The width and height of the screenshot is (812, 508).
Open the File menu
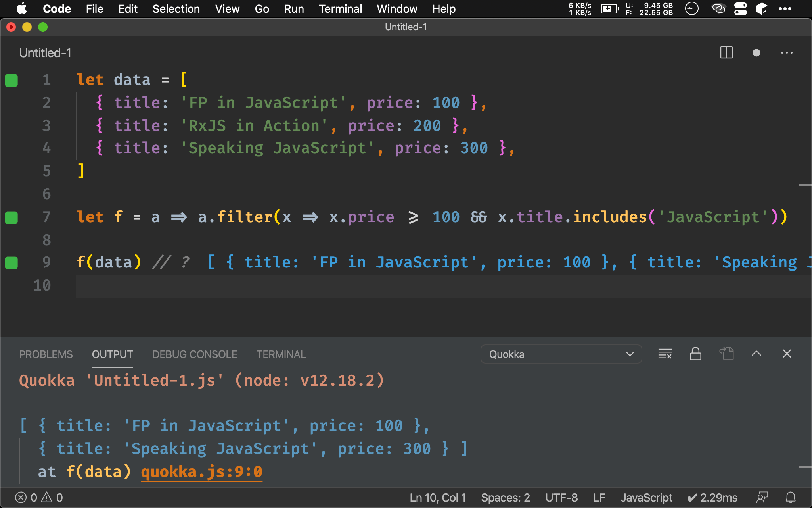pos(94,9)
